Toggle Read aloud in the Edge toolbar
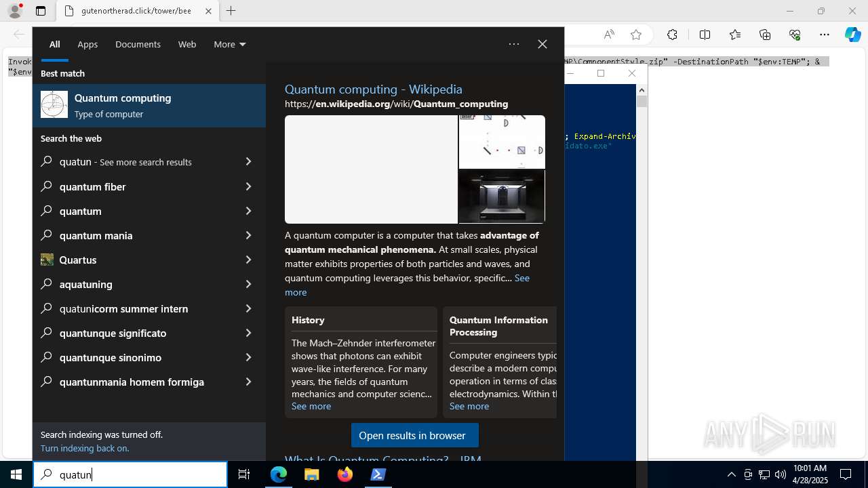This screenshot has height=488, width=868. [x=609, y=35]
